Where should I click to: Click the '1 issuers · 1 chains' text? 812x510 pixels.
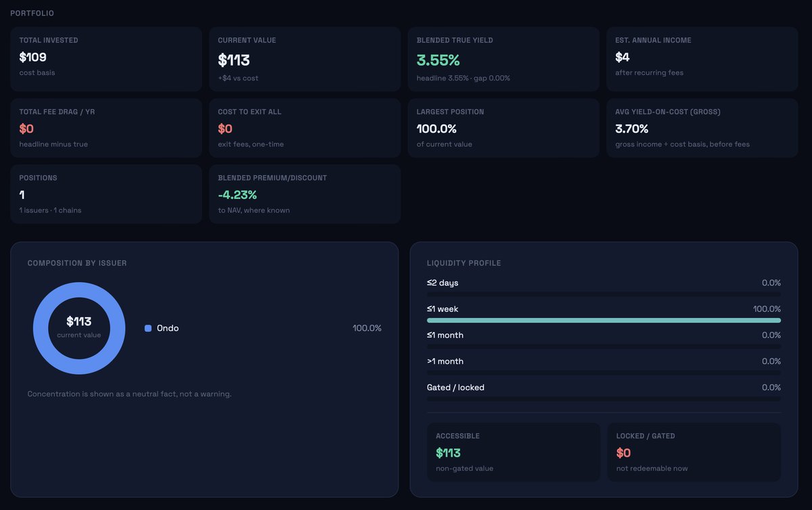click(x=50, y=210)
